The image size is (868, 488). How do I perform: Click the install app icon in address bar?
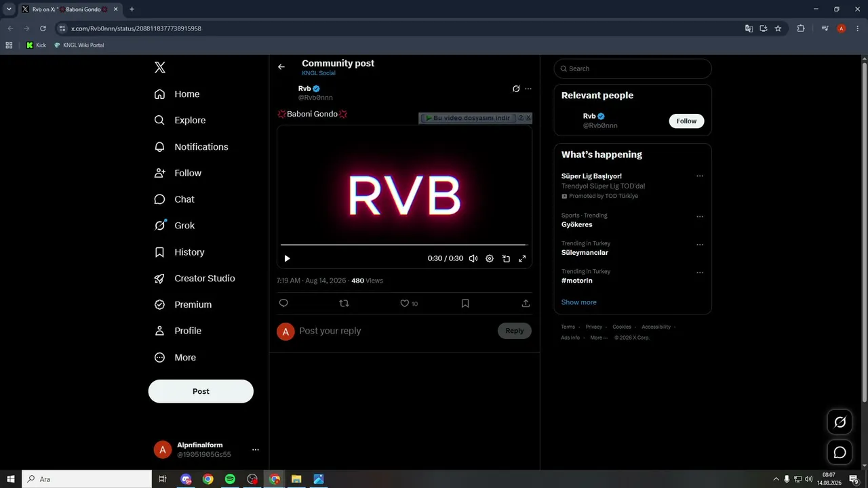(x=764, y=28)
